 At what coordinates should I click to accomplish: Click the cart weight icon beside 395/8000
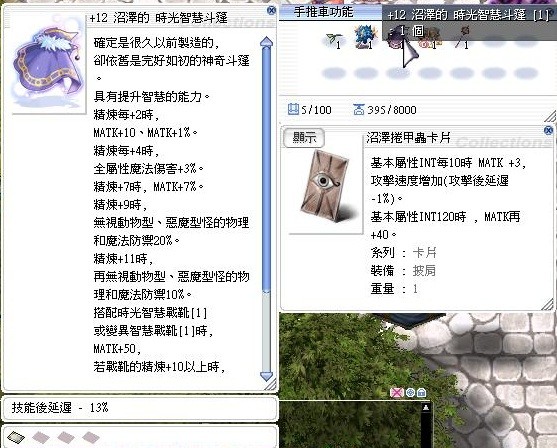point(359,109)
